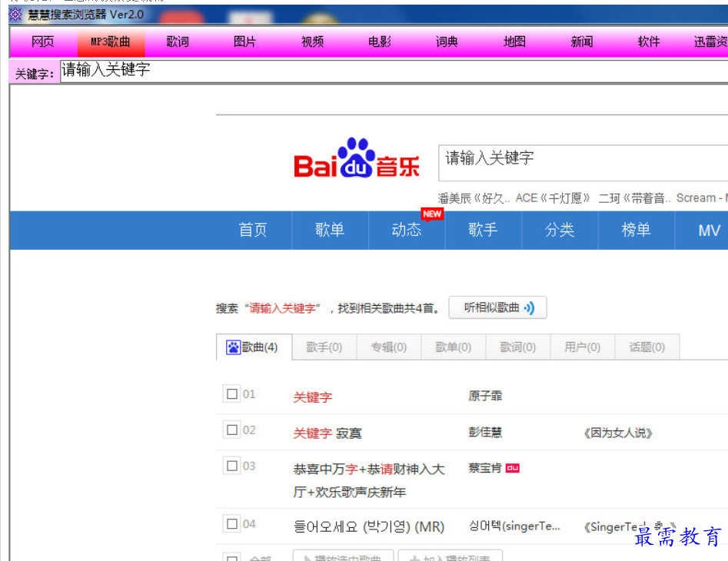Open the Korean song titled (MR)
The image size is (728, 561).
click(369, 526)
